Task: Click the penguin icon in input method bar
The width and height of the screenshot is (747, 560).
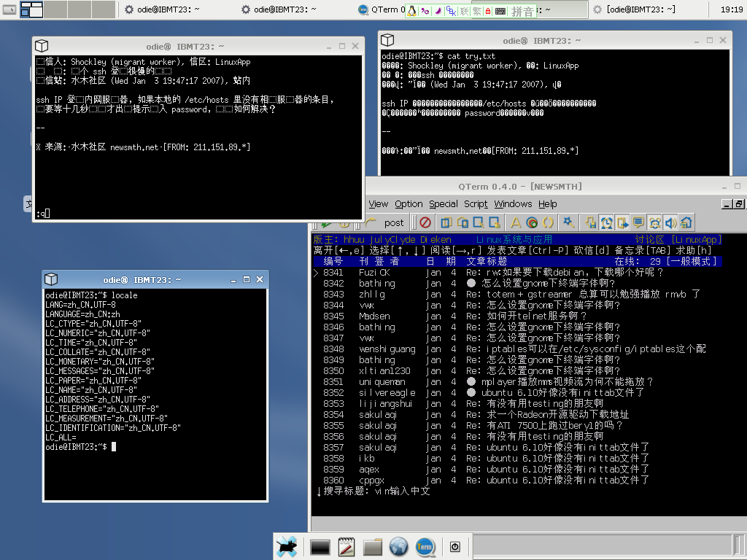Action: click(x=412, y=11)
